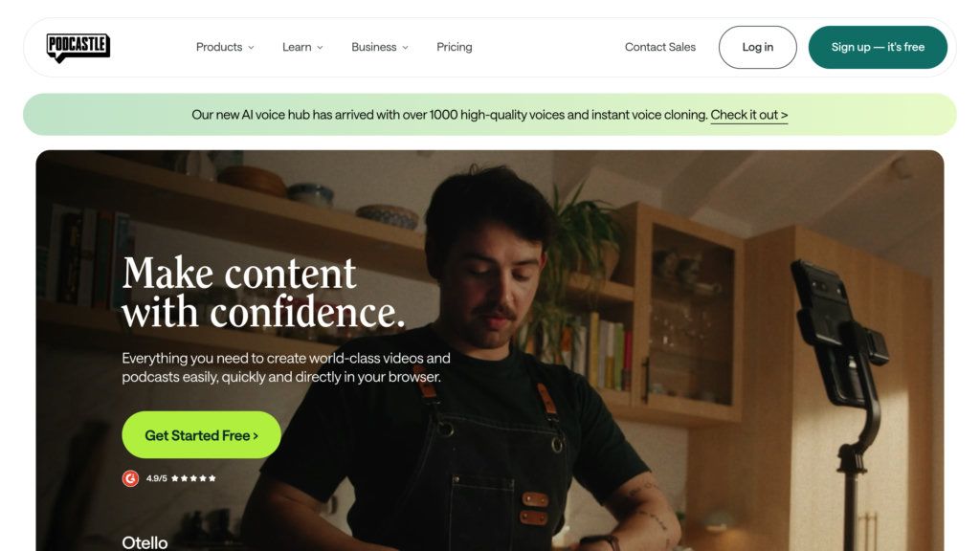Click the Podcastle logo
The height and width of the screenshot is (551, 980).
pyautogui.click(x=78, y=48)
